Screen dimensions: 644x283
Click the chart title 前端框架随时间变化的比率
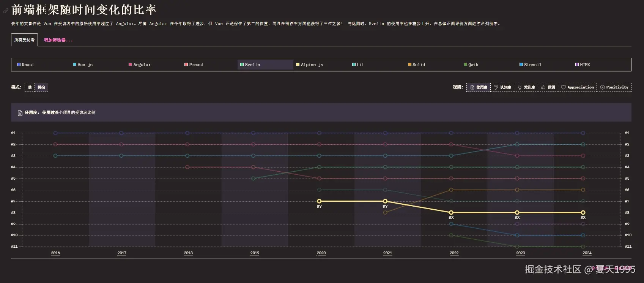84,10
